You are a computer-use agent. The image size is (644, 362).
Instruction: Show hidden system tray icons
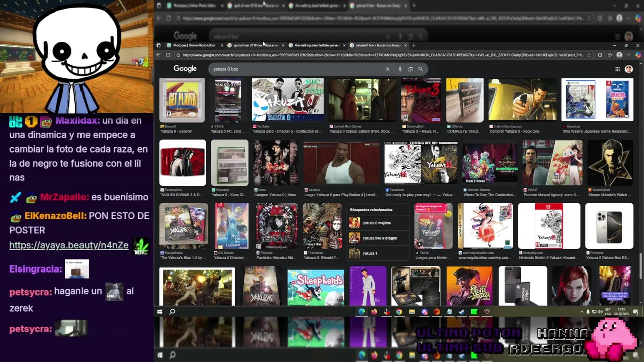click(x=582, y=312)
